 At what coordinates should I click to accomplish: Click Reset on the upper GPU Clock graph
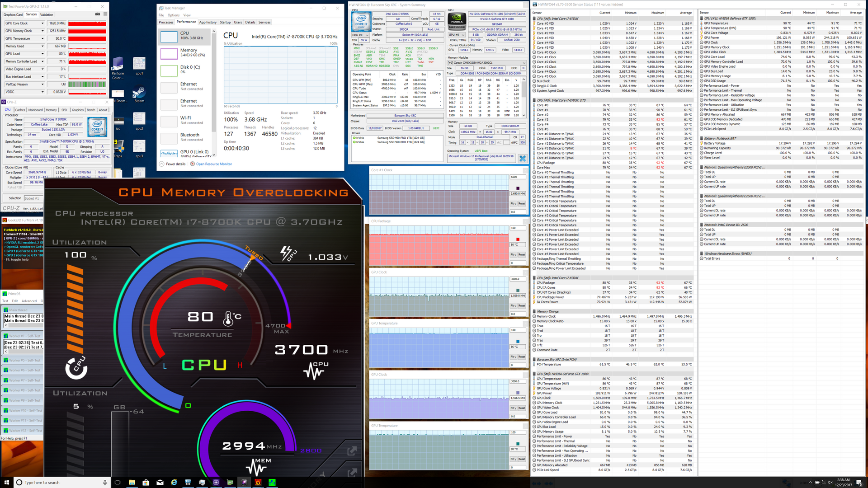(x=522, y=306)
